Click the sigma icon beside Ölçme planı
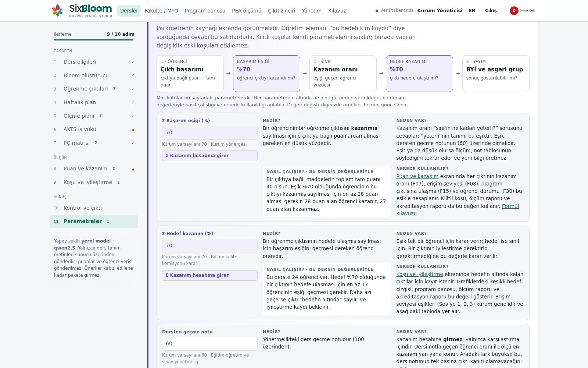Image resolution: width=588 pixels, height=368 pixels. point(101,116)
